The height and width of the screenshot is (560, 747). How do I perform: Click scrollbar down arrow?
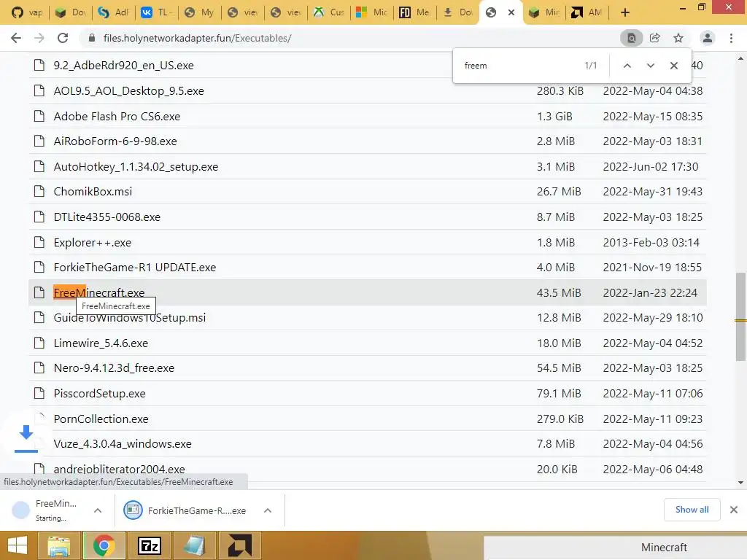pos(740,483)
